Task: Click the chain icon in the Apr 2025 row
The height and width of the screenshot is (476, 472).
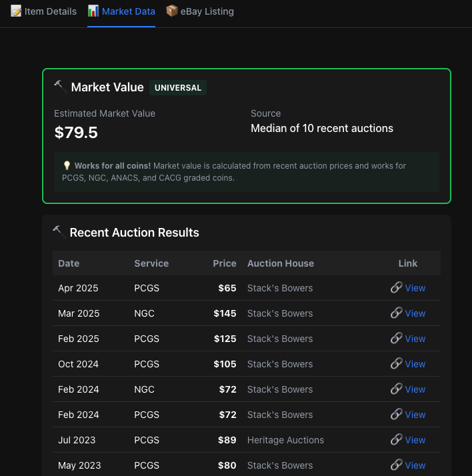Action: [x=397, y=287]
